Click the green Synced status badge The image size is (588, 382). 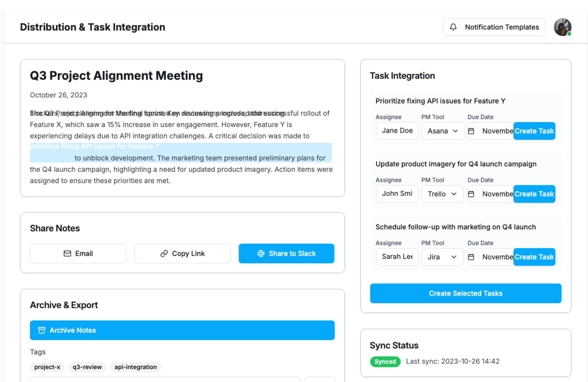tap(385, 362)
